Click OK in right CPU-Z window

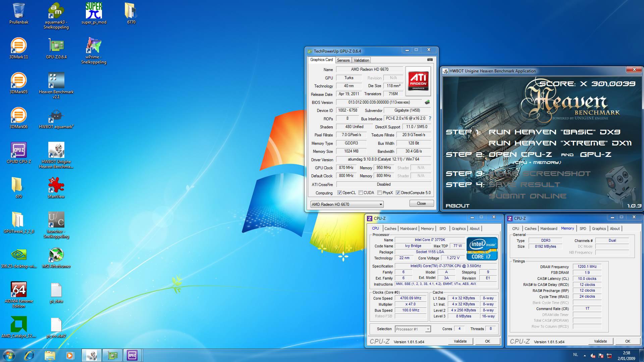pyautogui.click(x=628, y=341)
